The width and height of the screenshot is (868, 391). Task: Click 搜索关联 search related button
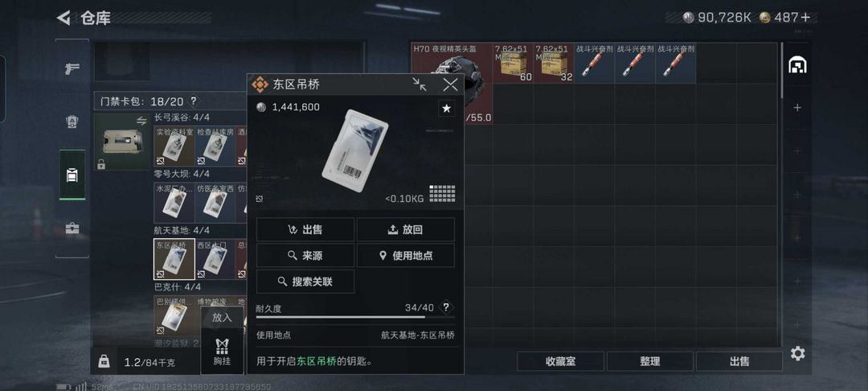(305, 282)
